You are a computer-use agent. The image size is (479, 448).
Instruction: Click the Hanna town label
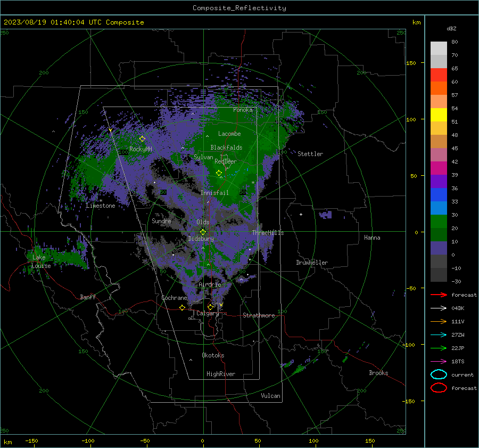[x=372, y=238]
